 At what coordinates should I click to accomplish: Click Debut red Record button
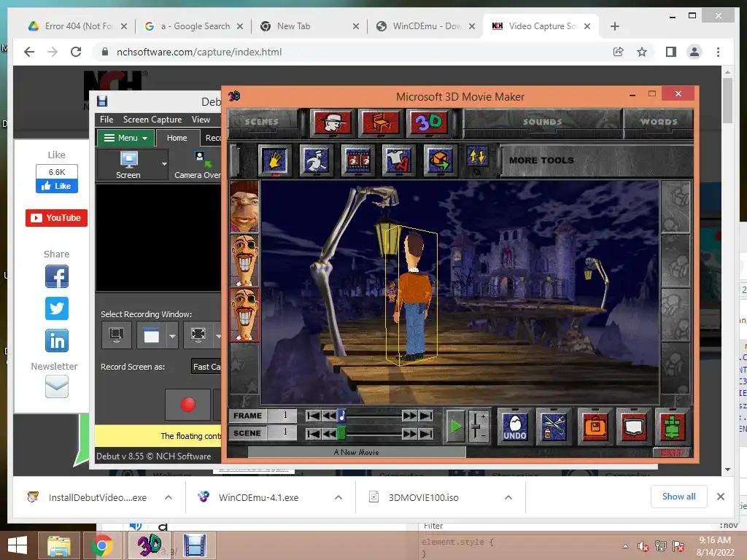coord(187,404)
